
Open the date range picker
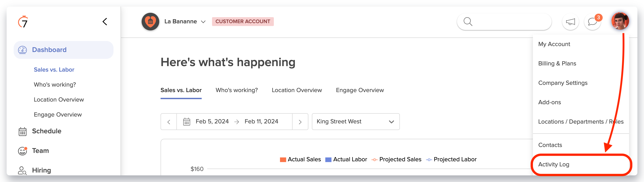[x=234, y=122]
